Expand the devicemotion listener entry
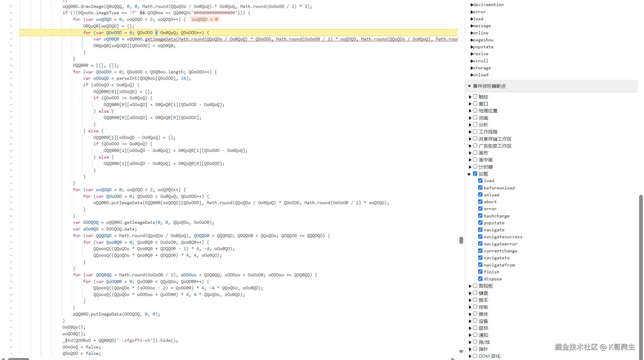The image size is (644, 360). (472, 5)
